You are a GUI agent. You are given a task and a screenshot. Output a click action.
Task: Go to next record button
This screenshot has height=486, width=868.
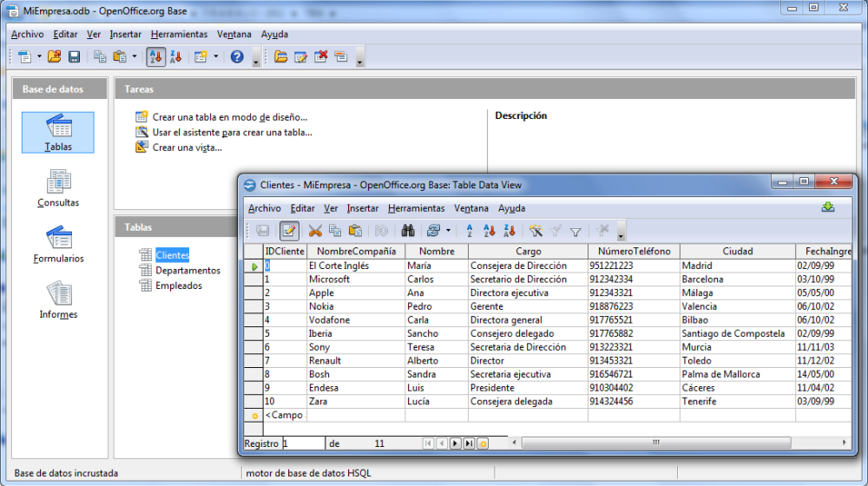point(455,443)
